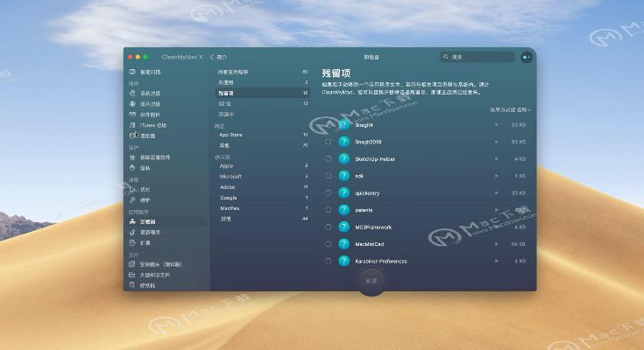The image size is (644, 350).
Task: Select the checkbox for SketchUp-Helper
Action: click(x=328, y=158)
